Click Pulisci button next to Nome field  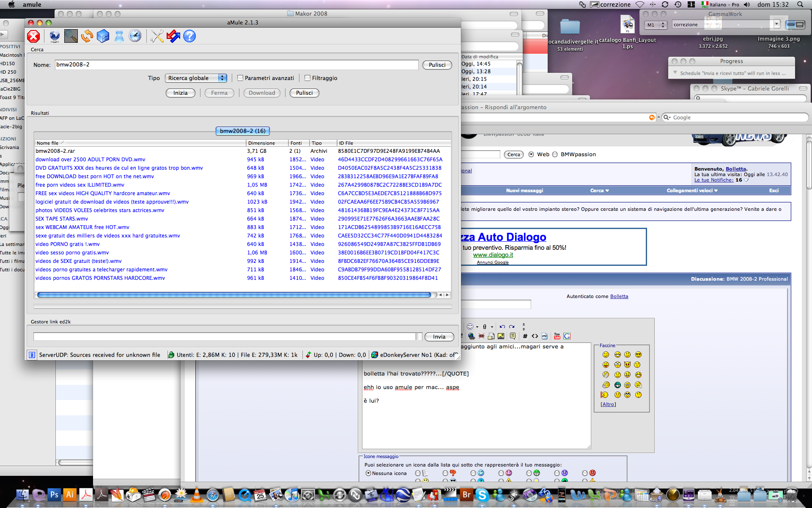[x=437, y=65]
